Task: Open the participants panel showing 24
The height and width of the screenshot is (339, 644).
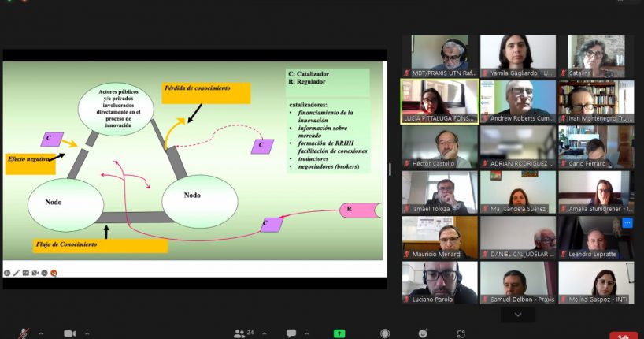Action: (239, 333)
